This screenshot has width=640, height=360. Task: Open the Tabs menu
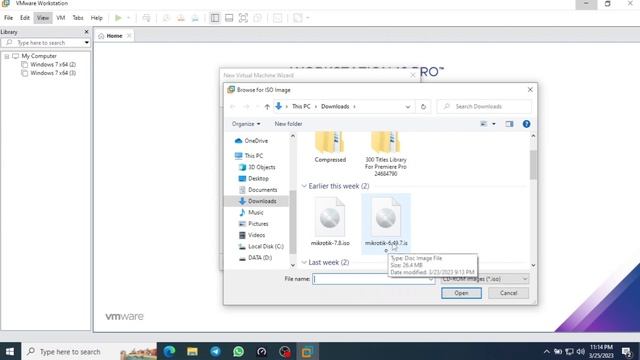point(78,18)
